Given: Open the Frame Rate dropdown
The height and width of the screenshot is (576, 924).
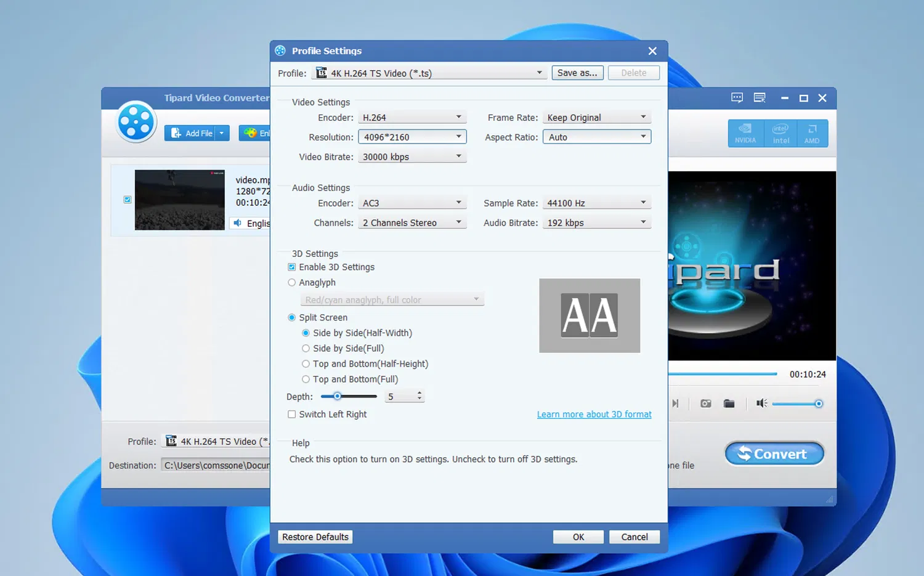Looking at the screenshot, I should pyautogui.click(x=596, y=117).
